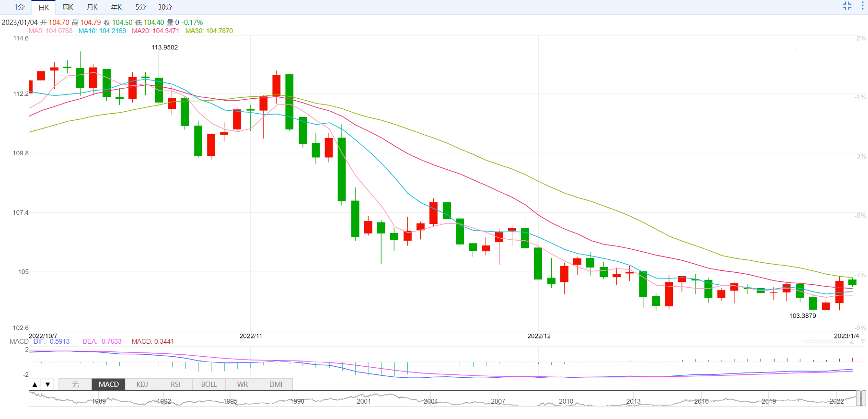Click the 2023/01/04 quote date text
The height and width of the screenshot is (419, 868).
click(20, 23)
